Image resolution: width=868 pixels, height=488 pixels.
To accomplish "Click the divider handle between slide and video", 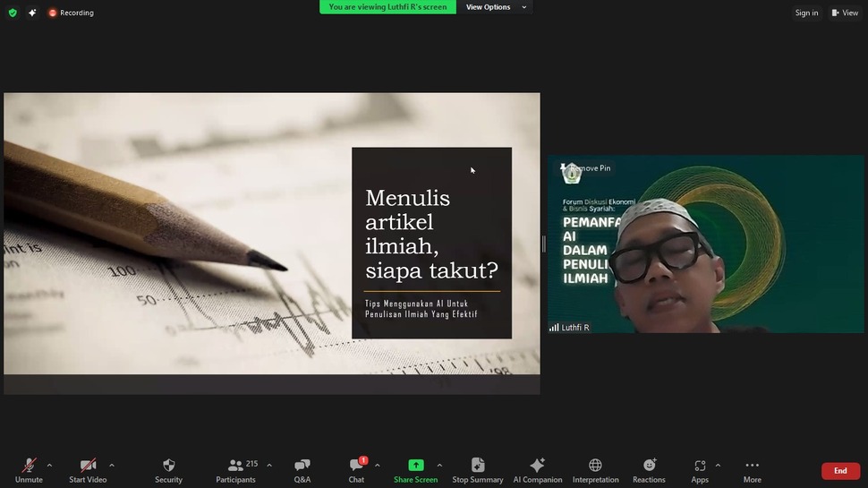I will (543, 244).
